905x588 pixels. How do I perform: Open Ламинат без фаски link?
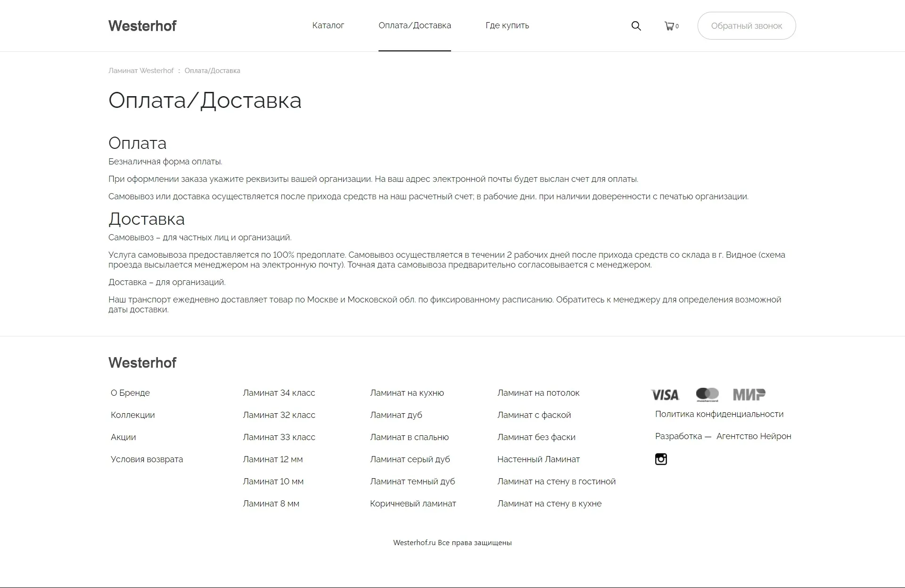click(536, 437)
